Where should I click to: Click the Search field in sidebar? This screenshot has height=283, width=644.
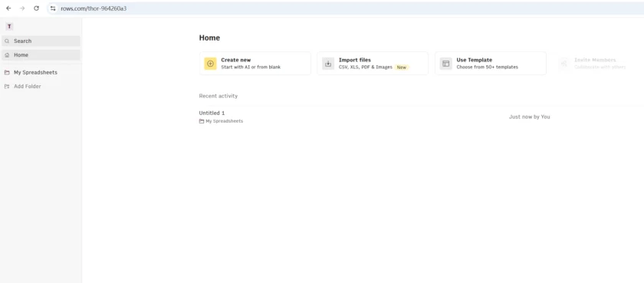[41, 41]
